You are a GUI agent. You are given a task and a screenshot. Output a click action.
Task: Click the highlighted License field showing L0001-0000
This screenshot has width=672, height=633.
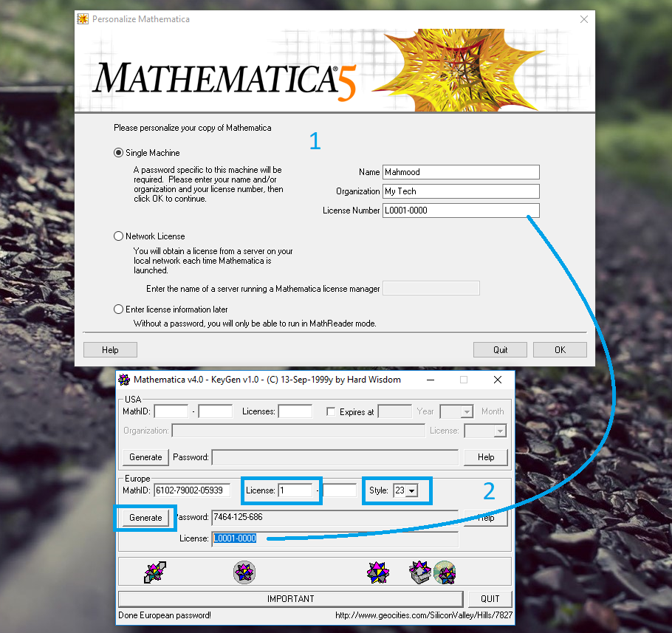[235, 538]
